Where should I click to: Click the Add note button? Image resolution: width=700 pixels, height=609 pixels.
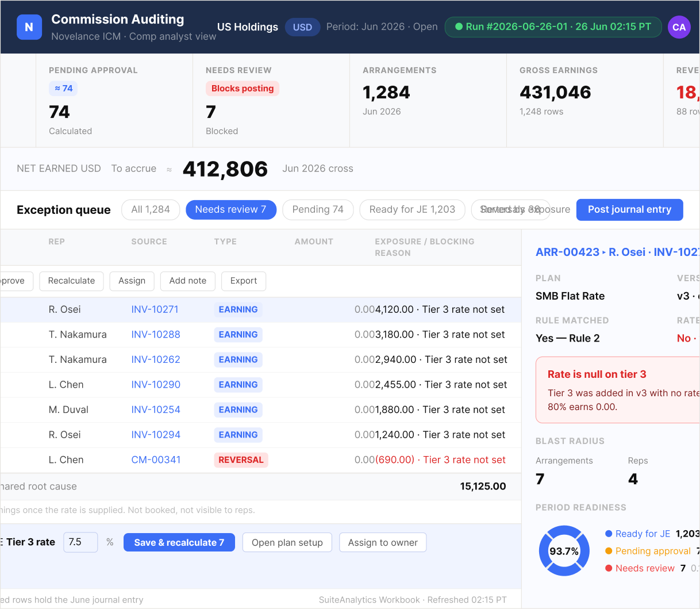187,281
